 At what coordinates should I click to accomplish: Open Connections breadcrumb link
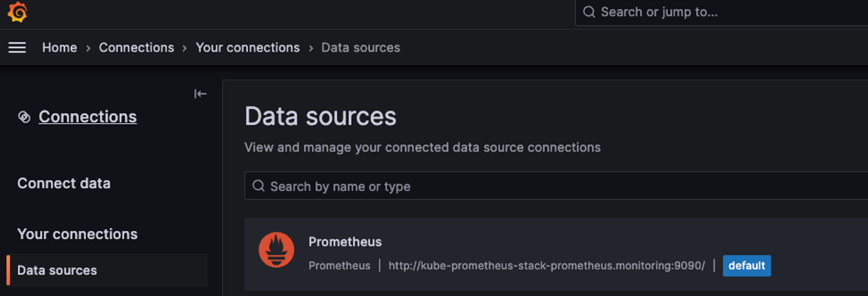point(136,47)
